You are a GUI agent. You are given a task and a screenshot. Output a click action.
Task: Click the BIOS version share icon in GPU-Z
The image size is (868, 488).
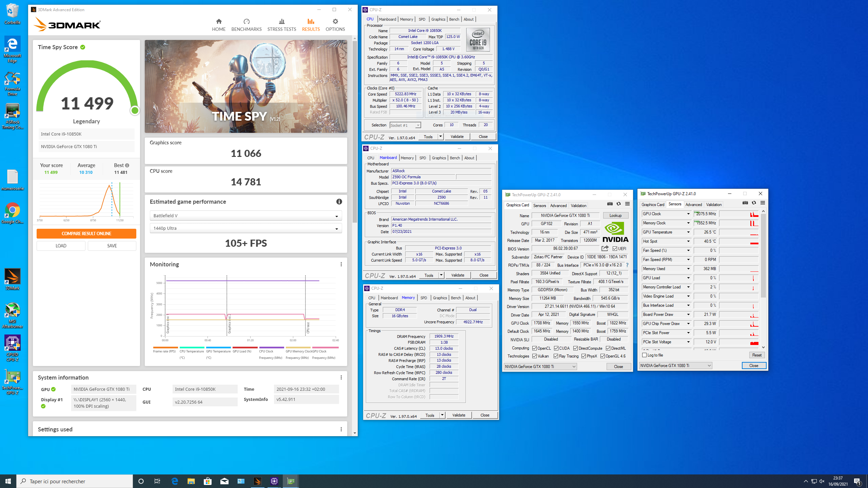click(x=605, y=248)
